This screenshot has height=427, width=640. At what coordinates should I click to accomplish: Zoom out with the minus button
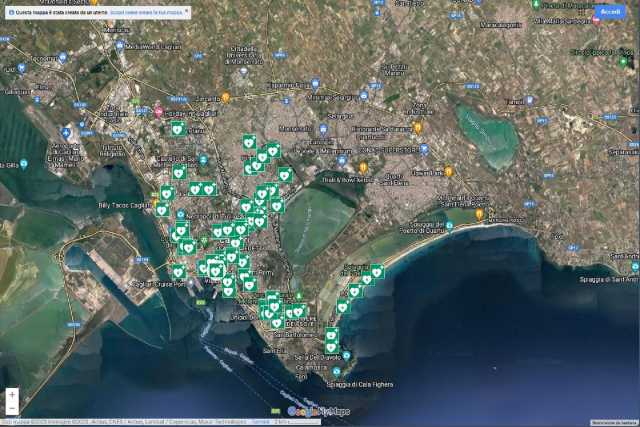click(12, 408)
